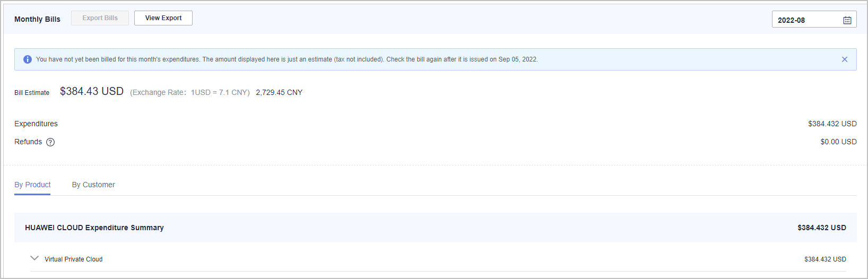Click the Monthly Bills heading

point(37,19)
